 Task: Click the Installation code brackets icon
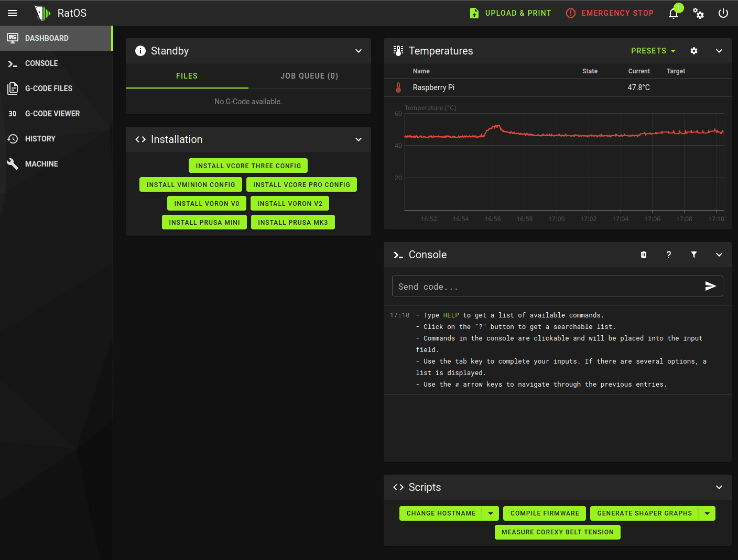[x=140, y=139]
